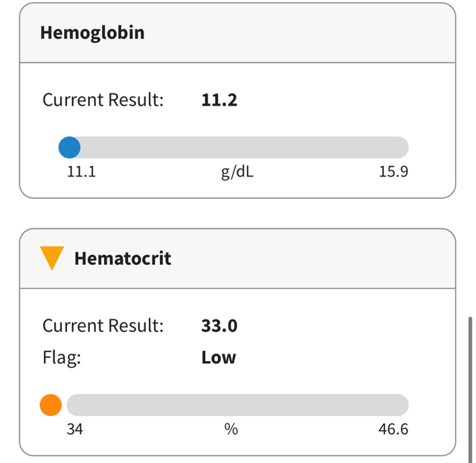Click the Hematocrit lower limit 34
This screenshot has width=476, height=463.
tap(74, 430)
